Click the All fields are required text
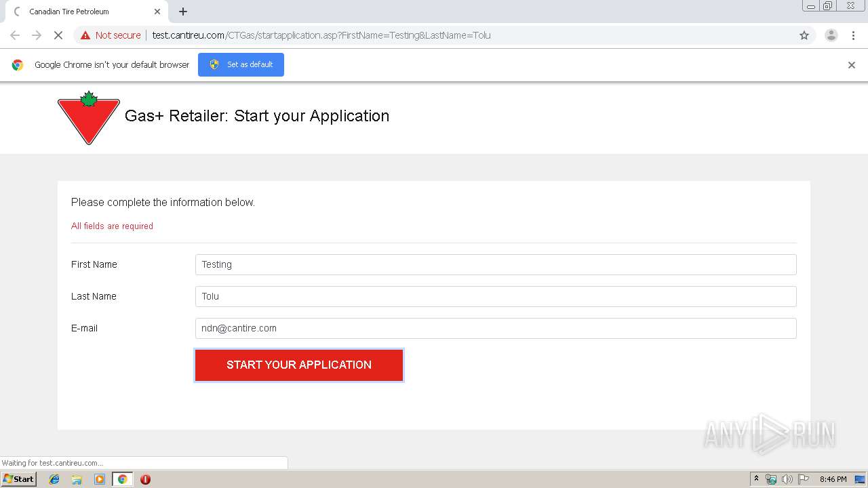 pyautogui.click(x=112, y=226)
